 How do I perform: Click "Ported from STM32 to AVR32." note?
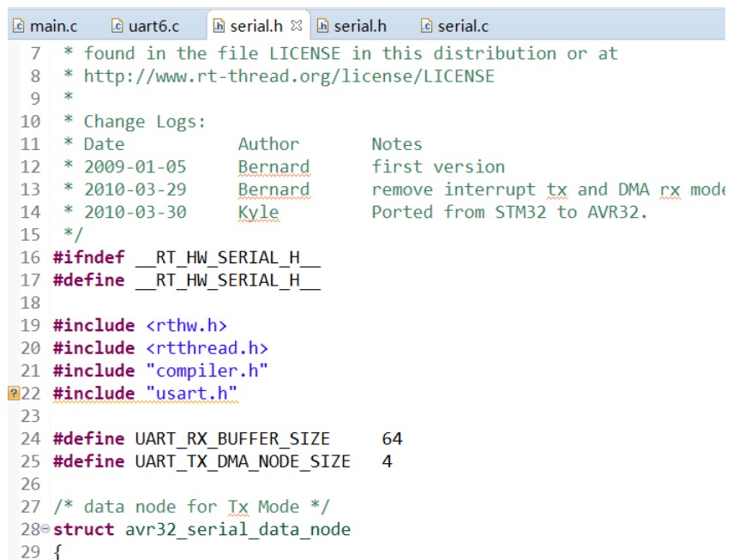pyautogui.click(x=509, y=212)
